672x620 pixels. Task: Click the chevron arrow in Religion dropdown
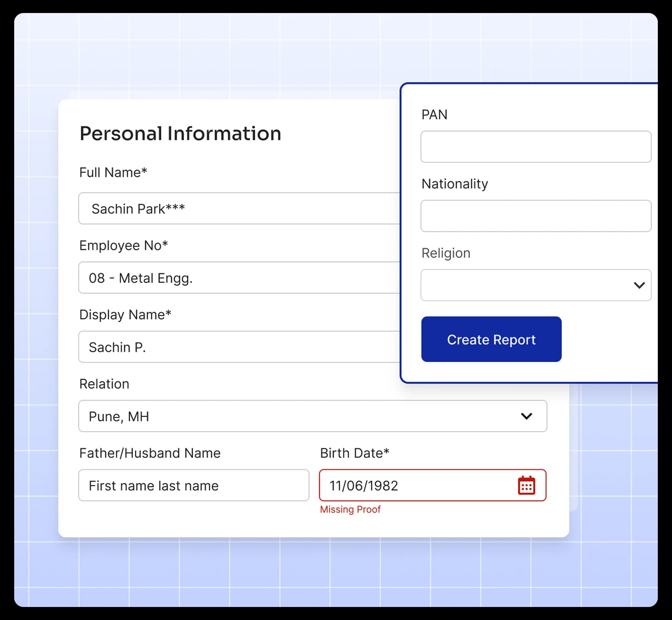[639, 285]
